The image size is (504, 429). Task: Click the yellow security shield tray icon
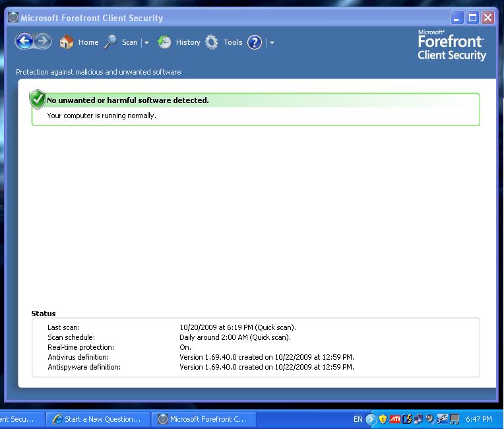pyautogui.click(x=383, y=419)
